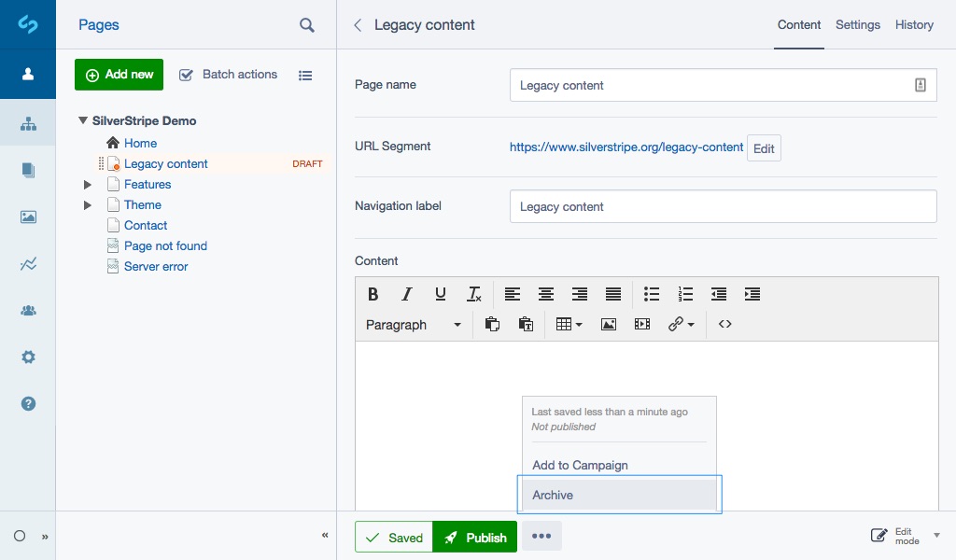Insert an image in the content editor
This screenshot has height=560, width=956.
click(608, 324)
